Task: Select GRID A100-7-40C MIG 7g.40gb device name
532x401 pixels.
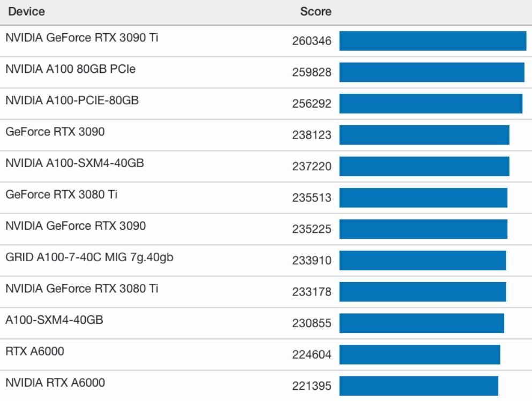Action: [89, 258]
